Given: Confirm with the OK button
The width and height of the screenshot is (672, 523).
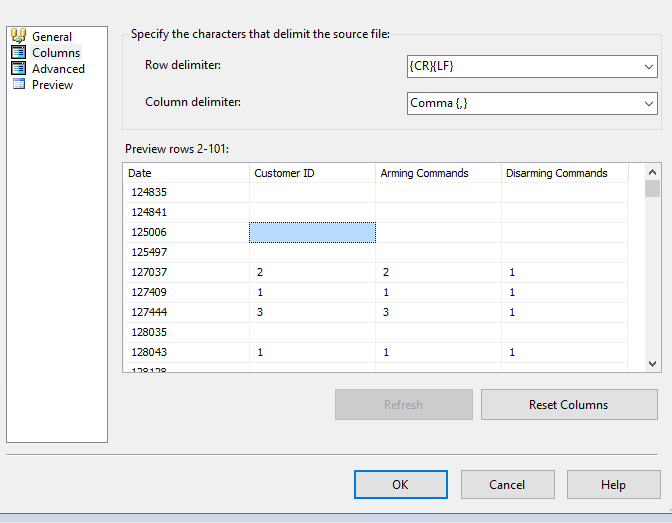Looking at the screenshot, I should click(x=401, y=484).
